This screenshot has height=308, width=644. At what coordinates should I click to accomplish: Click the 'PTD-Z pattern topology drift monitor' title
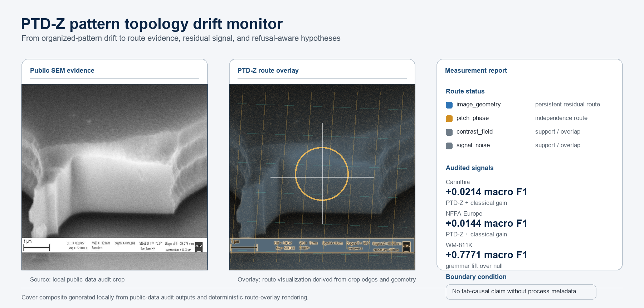point(152,24)
